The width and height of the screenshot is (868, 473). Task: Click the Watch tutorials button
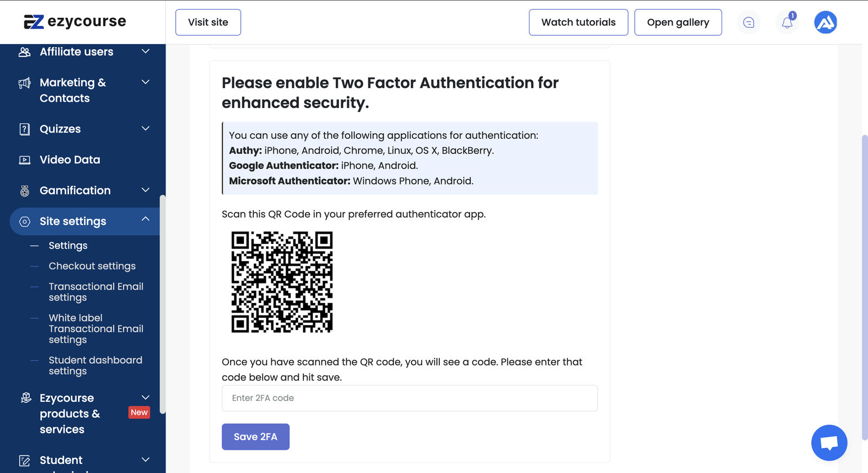pyautogui.click(x=578, y=22)
